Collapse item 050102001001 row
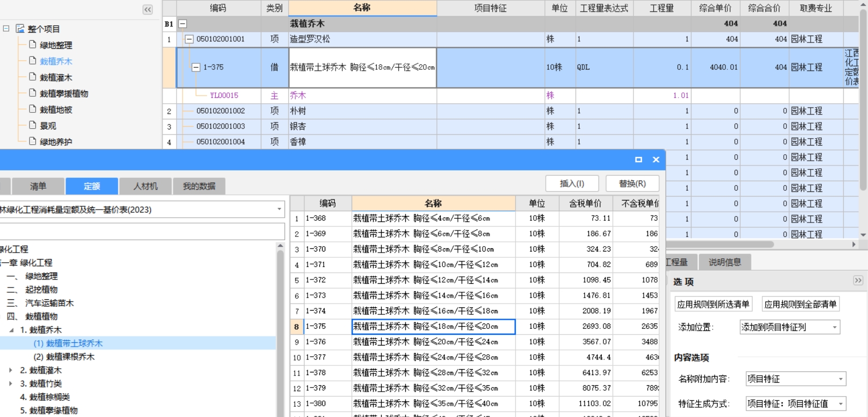 [189, 39]
